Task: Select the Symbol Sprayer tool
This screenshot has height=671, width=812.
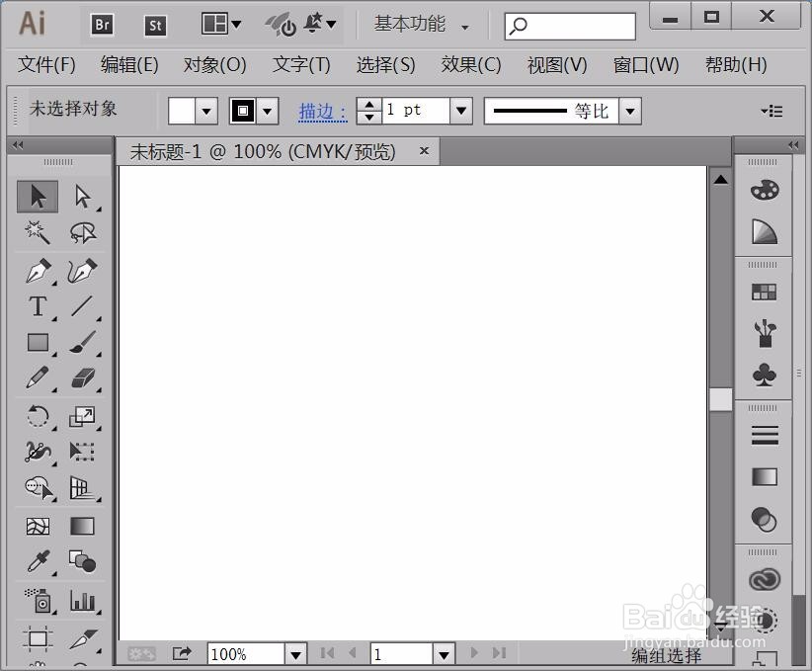Action: tap(39, 601)
